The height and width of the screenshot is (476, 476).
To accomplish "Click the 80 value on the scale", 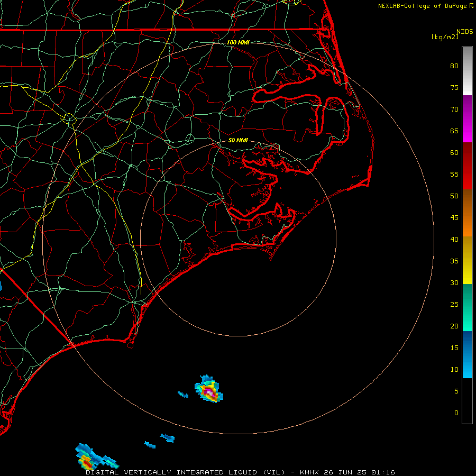I will tap(454, 66).
